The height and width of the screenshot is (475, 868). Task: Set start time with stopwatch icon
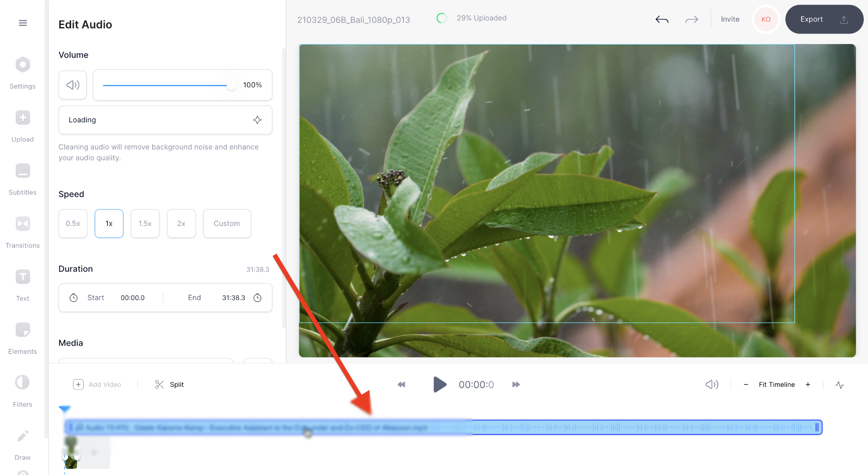point(73,297)
